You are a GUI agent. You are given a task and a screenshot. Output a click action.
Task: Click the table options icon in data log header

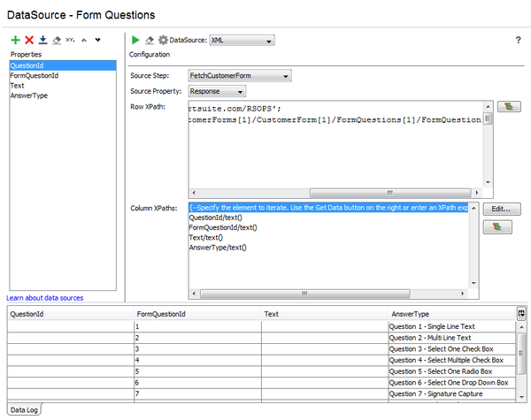522,313
